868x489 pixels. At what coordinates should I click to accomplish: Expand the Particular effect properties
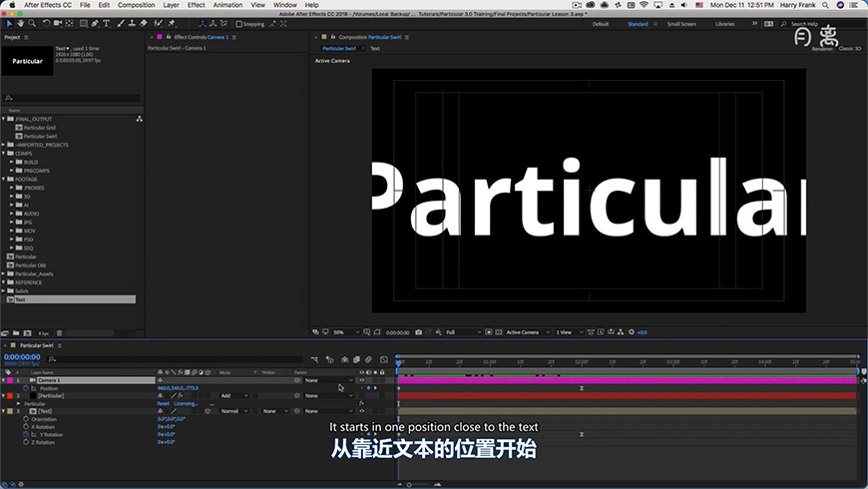tap(19, 404)
